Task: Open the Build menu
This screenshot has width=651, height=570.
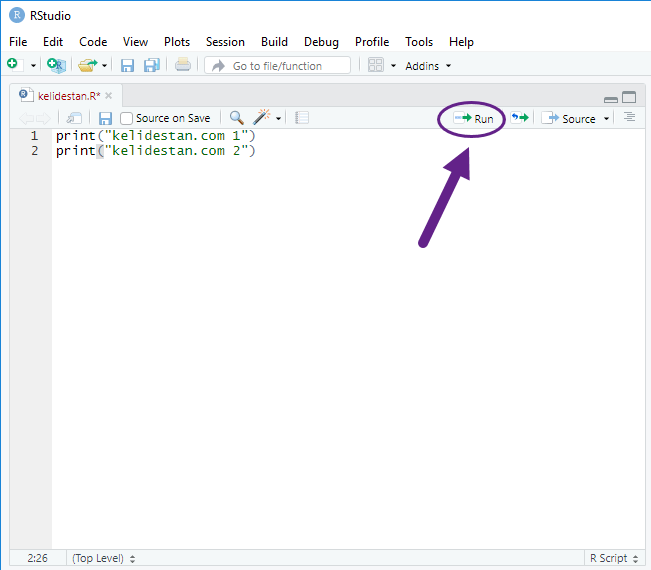Action: click(274, 42)
